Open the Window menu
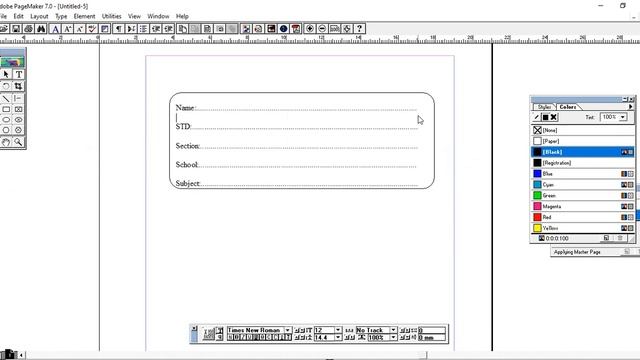Image resolution: width=640 pixels, height=360 pixels. tap(158, 16)
